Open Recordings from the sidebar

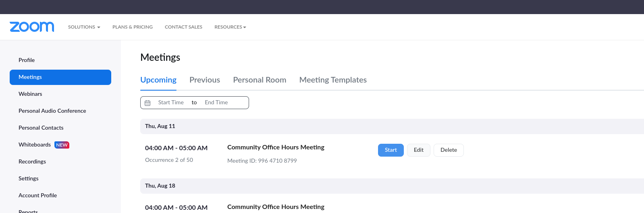pyautogui.click(x=32, y=161)
